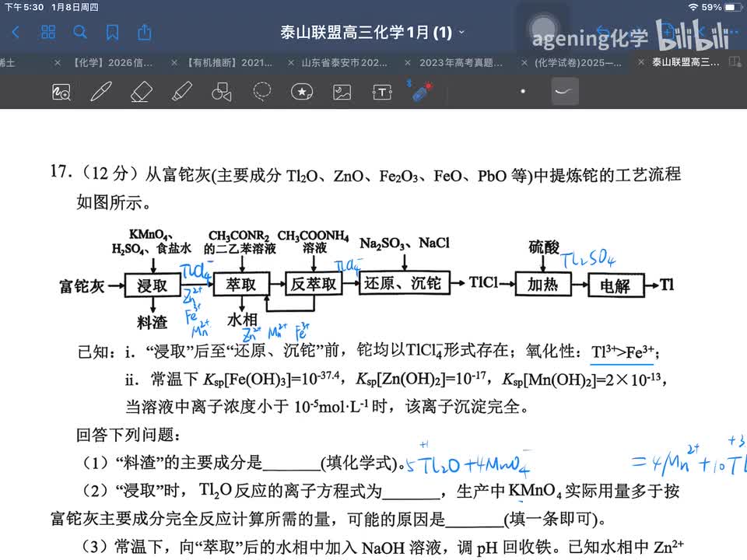Viewport: 747px width, 560px height.
Task: Switch to (化学试卷)2025—... tab
Action: [x=578, y=62]
